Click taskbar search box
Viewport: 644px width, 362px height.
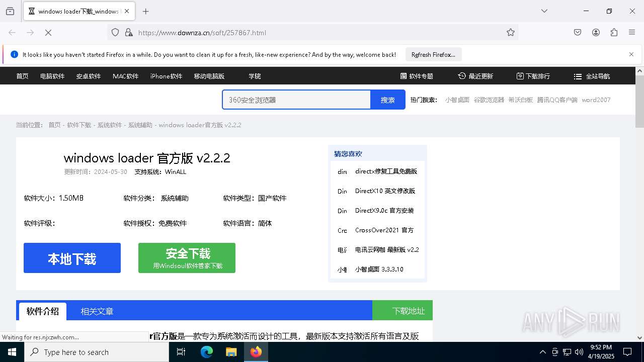coord(97,352)
